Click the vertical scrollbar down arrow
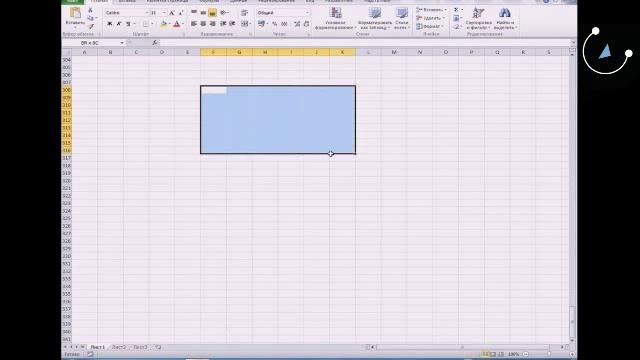Image resolution: width=640 pixels, height=360 pixels. 572,340
